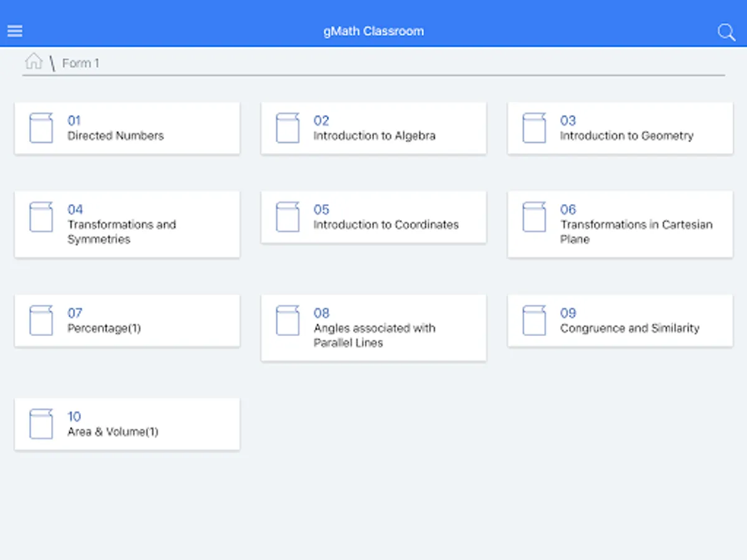Click chapter number 03

click(568, 121)
